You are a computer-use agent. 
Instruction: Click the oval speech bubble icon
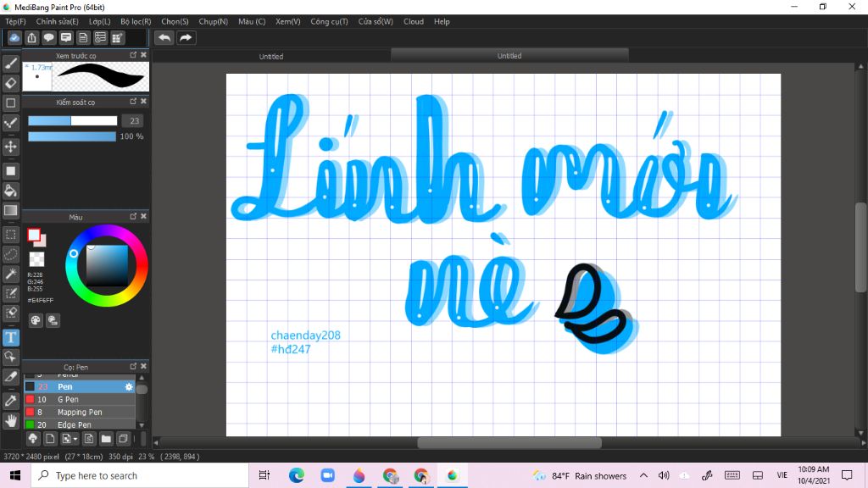coord(48,37)
